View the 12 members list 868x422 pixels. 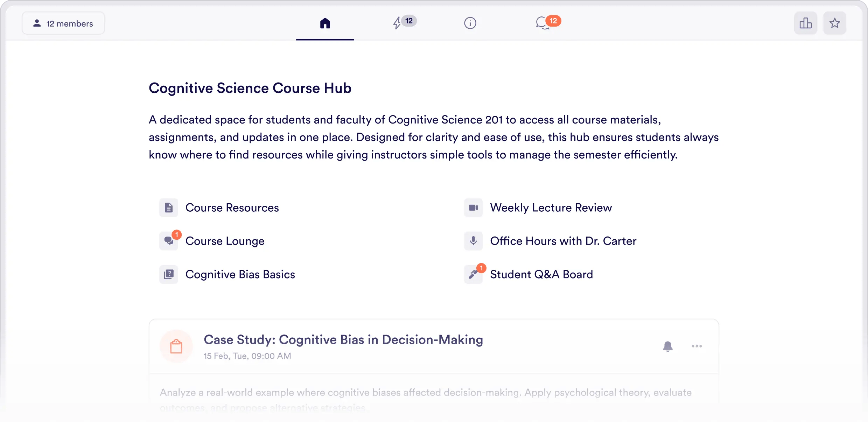point(63,23)
